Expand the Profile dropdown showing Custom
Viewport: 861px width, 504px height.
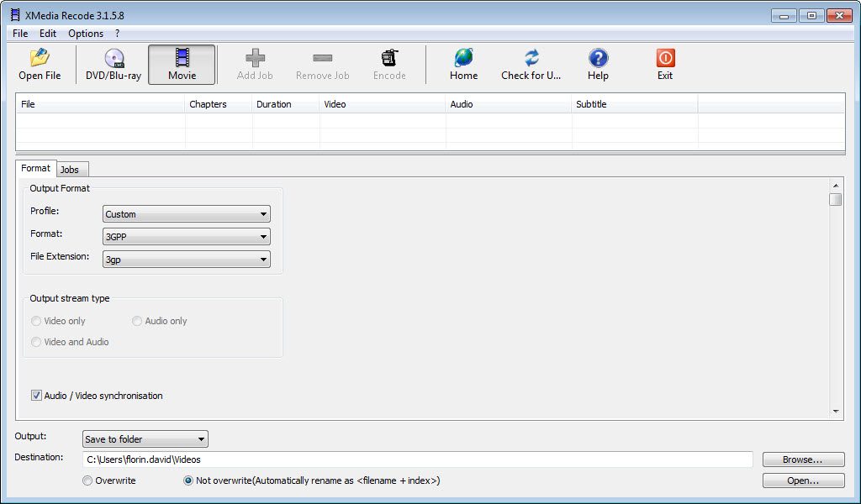click(187, 214)
